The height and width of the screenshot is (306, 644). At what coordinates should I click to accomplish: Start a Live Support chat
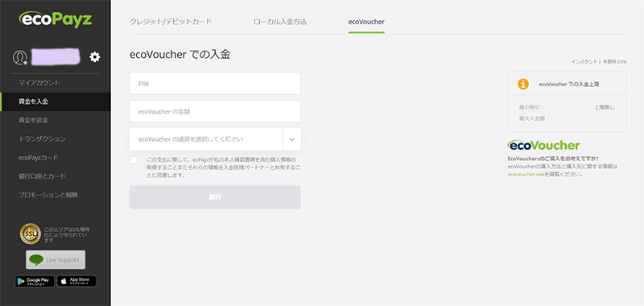[56, 259]
